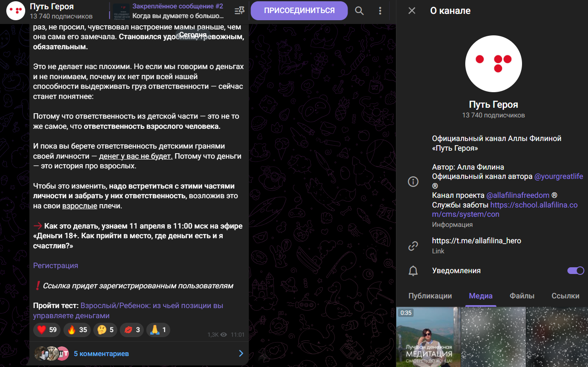Open the Взрослый/Ребенок test link
This screenshot has height=367, width=588.
(128, 311)
